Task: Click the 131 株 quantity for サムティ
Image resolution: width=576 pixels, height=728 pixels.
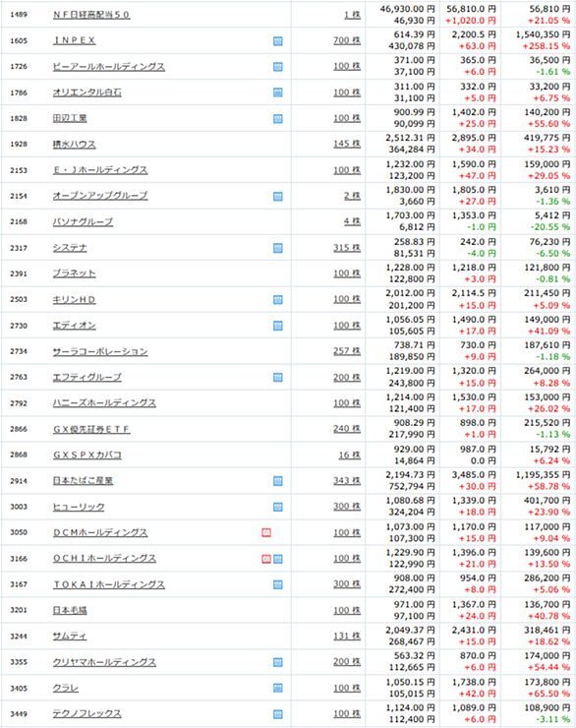Action: point(347,637)
